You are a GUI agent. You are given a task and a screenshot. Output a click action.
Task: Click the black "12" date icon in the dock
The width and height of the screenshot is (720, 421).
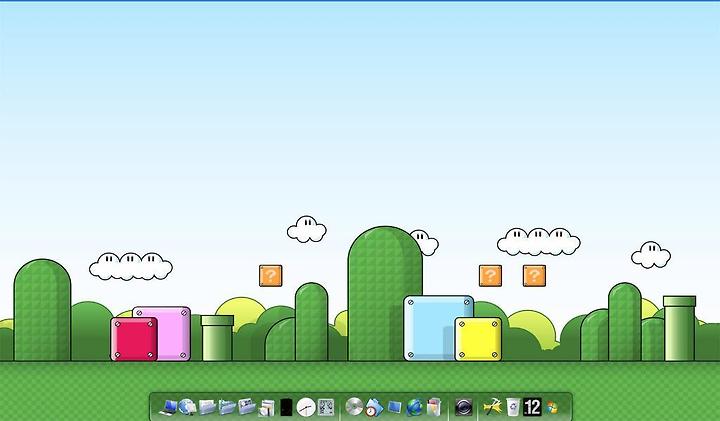(x=532, y=407)
